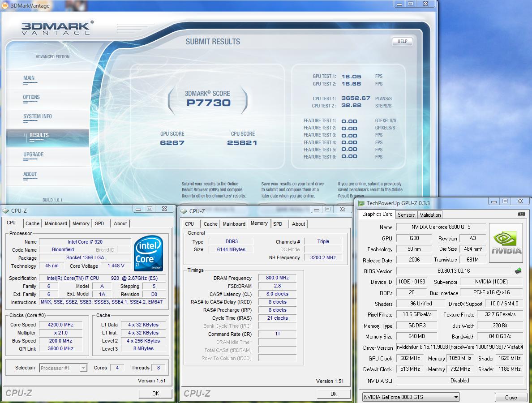Switch to SPD tab in left CPU-Z

pos(99,223)
